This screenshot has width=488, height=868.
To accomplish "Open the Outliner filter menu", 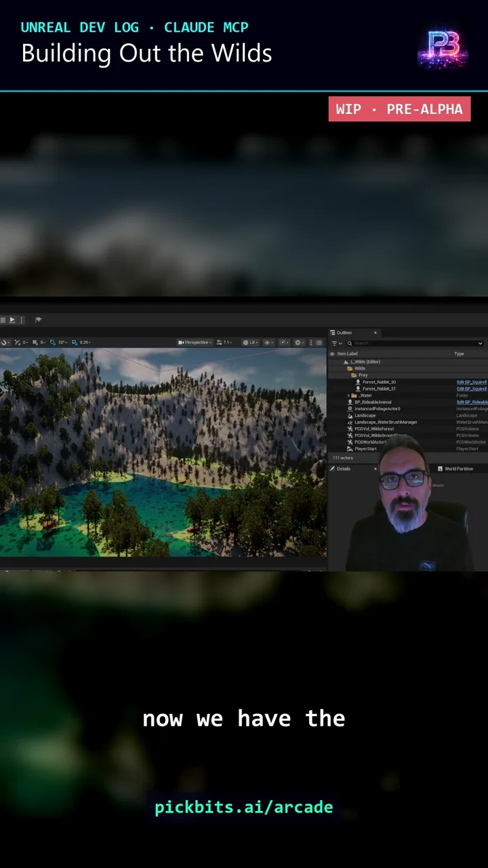I will [x=335, y=343].
